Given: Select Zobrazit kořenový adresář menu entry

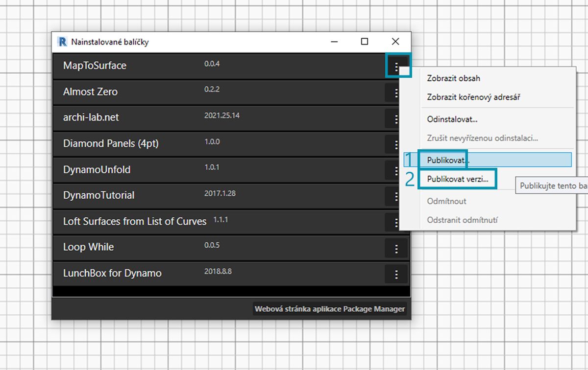Looking at the screenshot, I should tap(473, 97).
